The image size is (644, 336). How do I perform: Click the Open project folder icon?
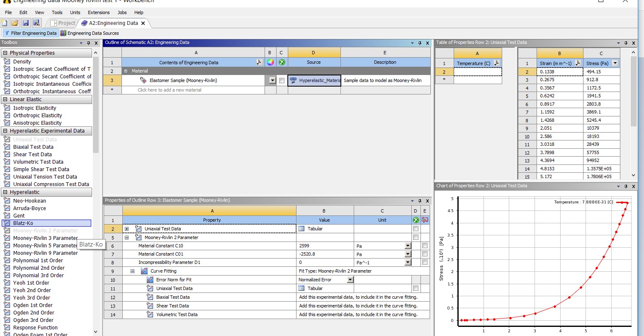[15, 23]
